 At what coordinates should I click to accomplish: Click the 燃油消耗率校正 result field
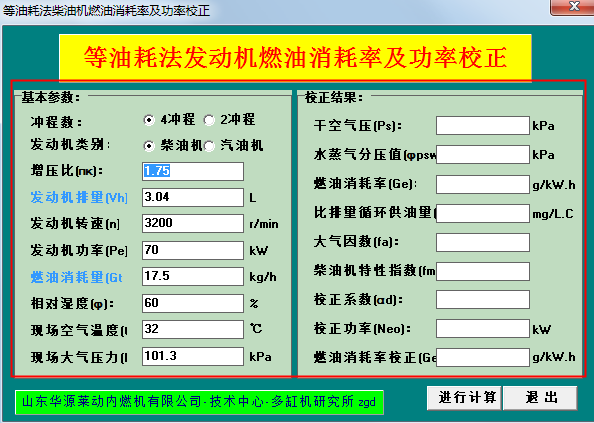pos(483,357)
